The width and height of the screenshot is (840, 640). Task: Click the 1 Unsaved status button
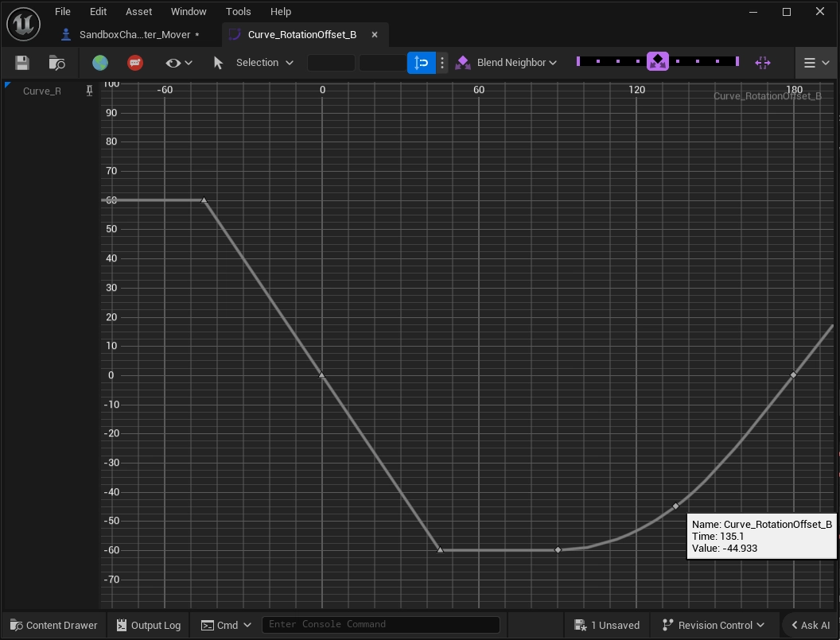(607, 625)
